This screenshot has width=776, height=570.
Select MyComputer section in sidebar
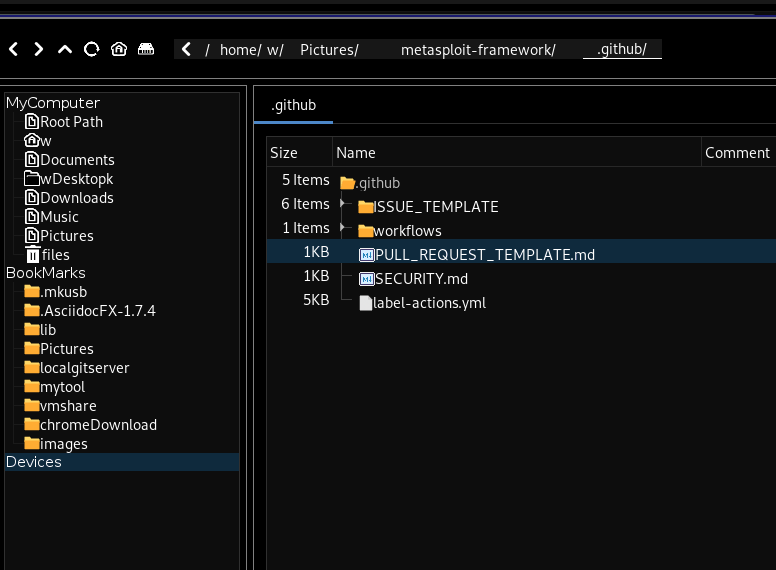pos(53,103)
